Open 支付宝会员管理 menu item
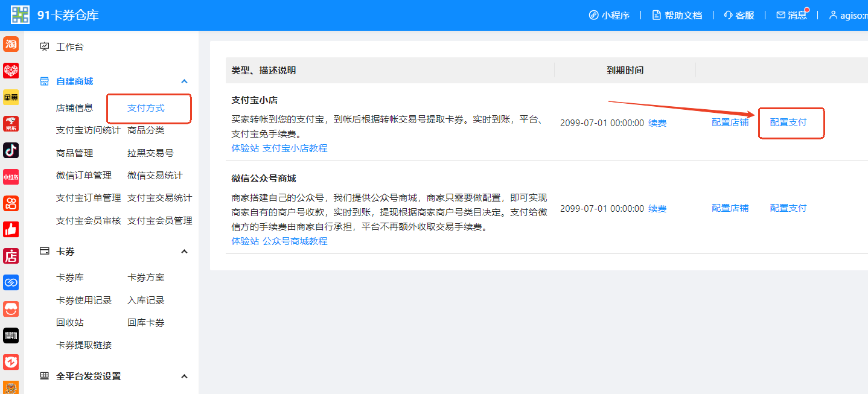The width and height of the screenshot is (868, 394). click(159, 221)
